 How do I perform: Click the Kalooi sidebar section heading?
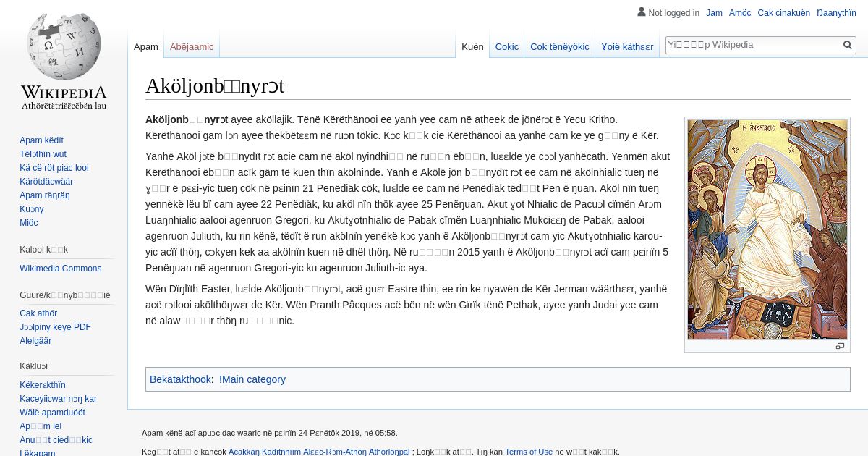coord(43,250)
